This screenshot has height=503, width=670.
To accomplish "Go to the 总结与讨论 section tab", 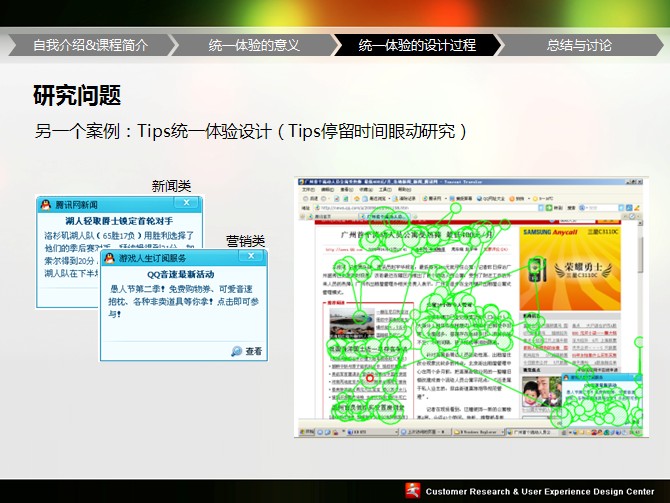I will pos(579,45).
